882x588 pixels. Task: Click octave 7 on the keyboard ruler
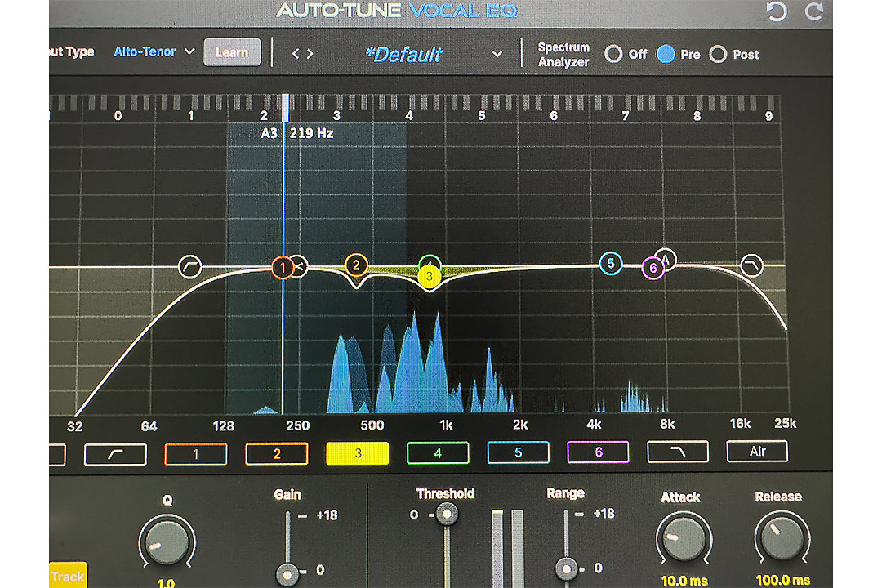coord(625,115)
